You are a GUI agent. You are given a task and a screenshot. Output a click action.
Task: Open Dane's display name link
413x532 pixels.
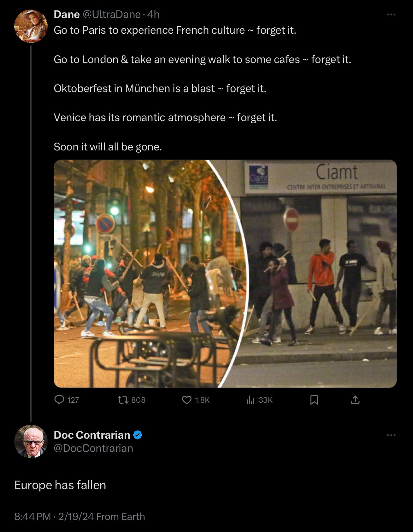click(67, 14)
